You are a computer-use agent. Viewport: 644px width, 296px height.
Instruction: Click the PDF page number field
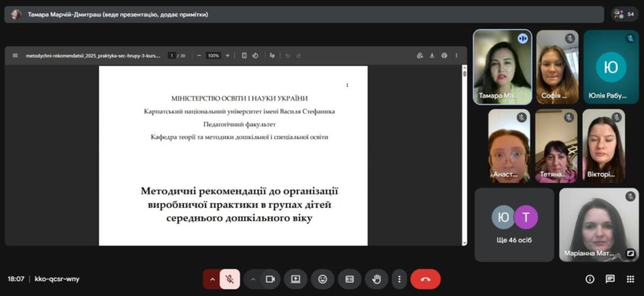tap(172, 55)
